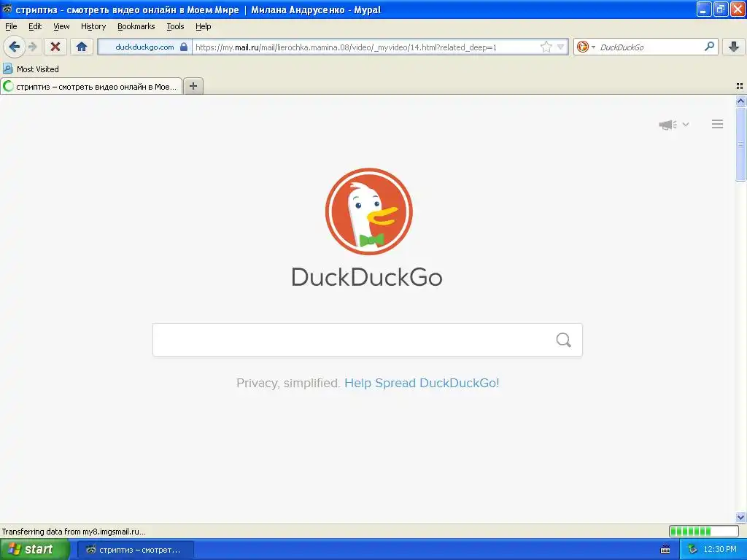This screenshot has height=560, width=747.
Task: Click the DuckDuckGo wordmark text
Action: click(367, 277)
